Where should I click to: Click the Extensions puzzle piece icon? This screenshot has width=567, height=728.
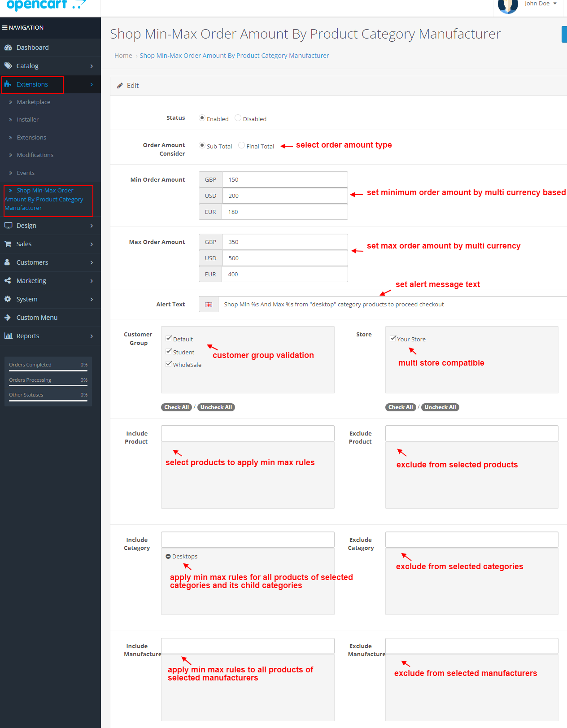8,84
